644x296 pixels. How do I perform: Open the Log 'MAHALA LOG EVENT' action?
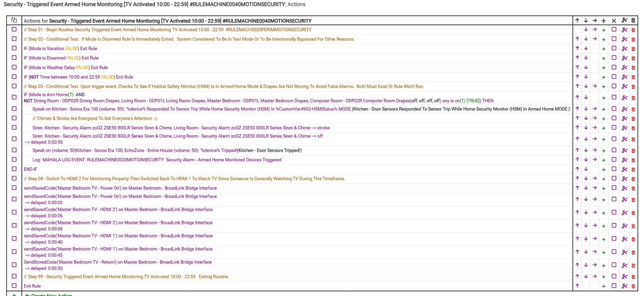click(x=157, y=160)
